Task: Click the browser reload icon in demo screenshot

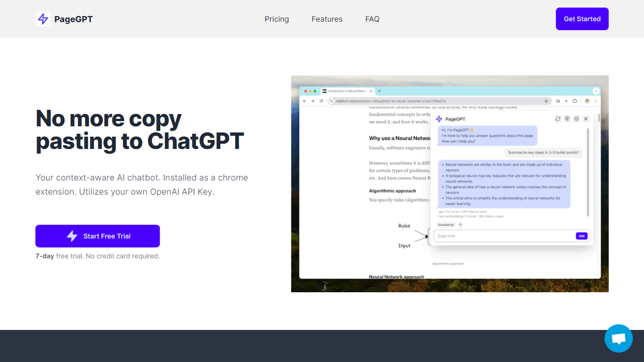Action: pos(321,101)
